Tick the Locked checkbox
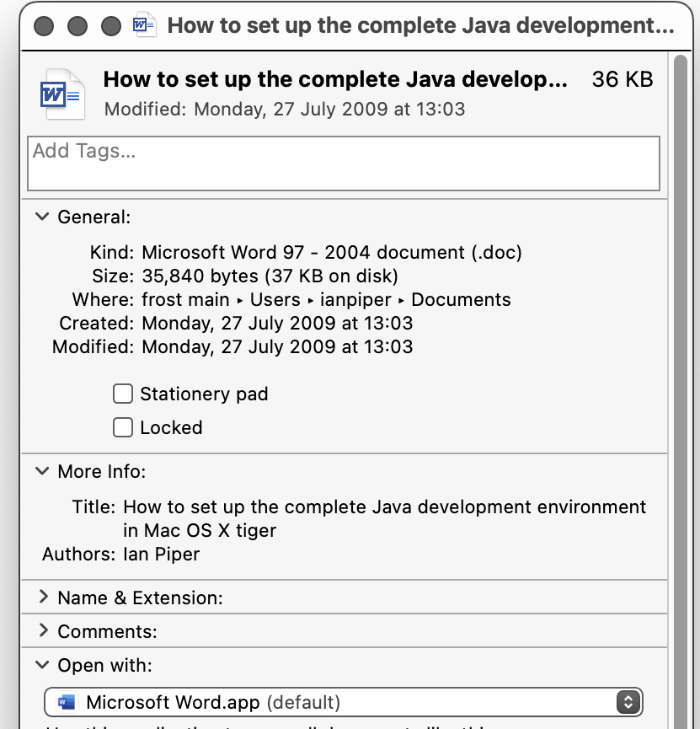This screenshot has width=700, height=729. click(123, 427)
